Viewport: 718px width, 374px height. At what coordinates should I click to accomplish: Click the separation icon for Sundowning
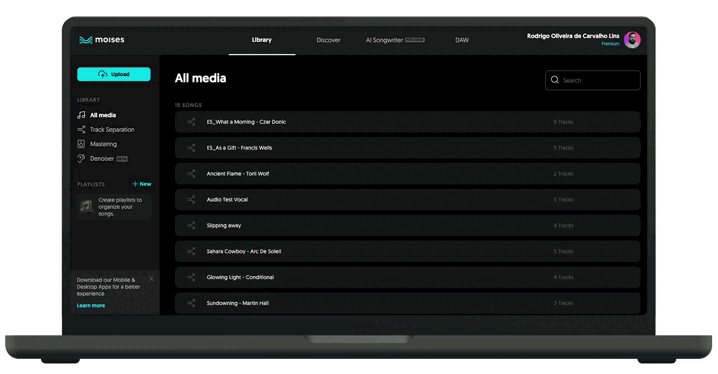click(x=191, y=303)
